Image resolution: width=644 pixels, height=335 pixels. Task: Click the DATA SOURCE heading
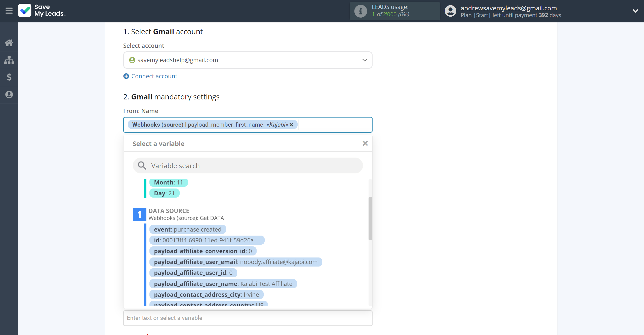tap(169, 211)
